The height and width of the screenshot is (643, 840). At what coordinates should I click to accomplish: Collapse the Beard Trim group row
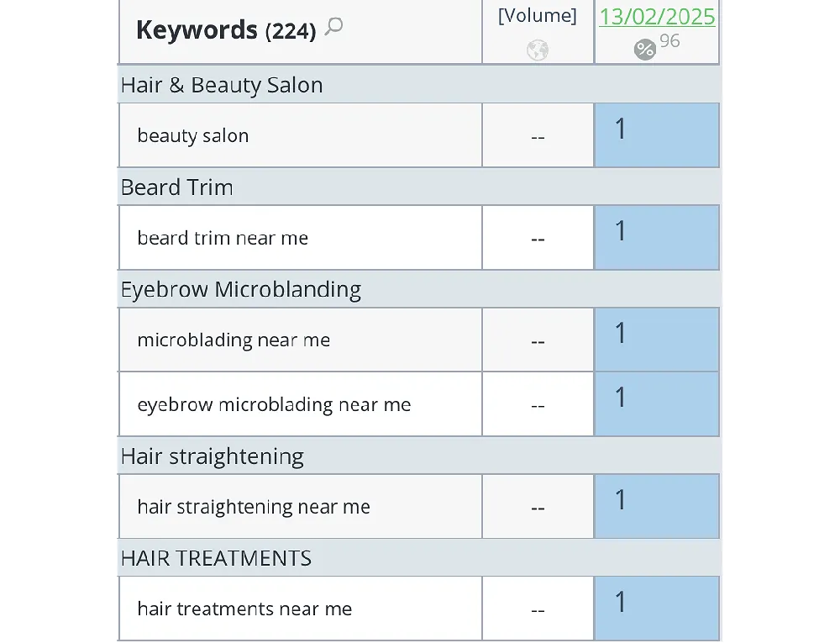click(177, 187)
